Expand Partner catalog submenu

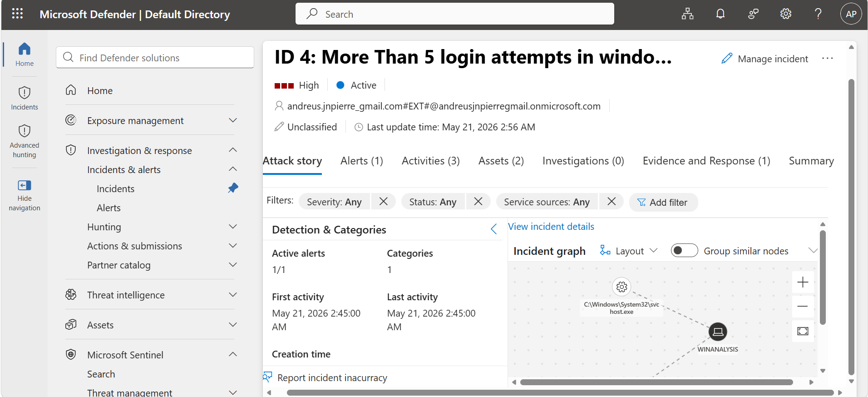coord(233,264)
